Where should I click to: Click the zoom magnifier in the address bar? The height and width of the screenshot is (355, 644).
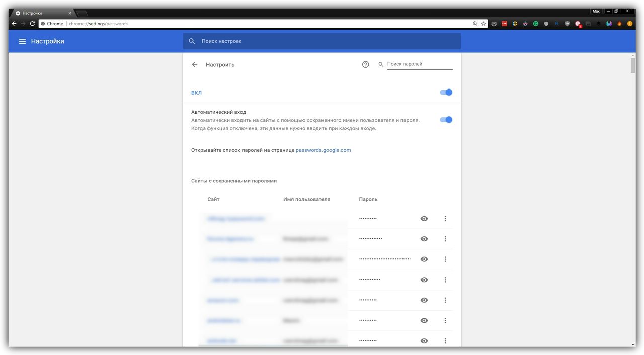pos(475,24)
